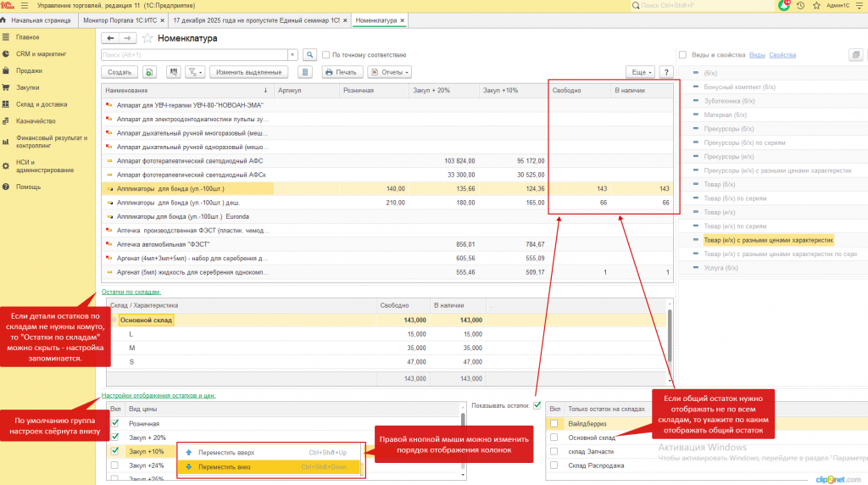Click the copy item icon next to Создать
Viewport: 868px width, 485px height.
tap(149, 72)
